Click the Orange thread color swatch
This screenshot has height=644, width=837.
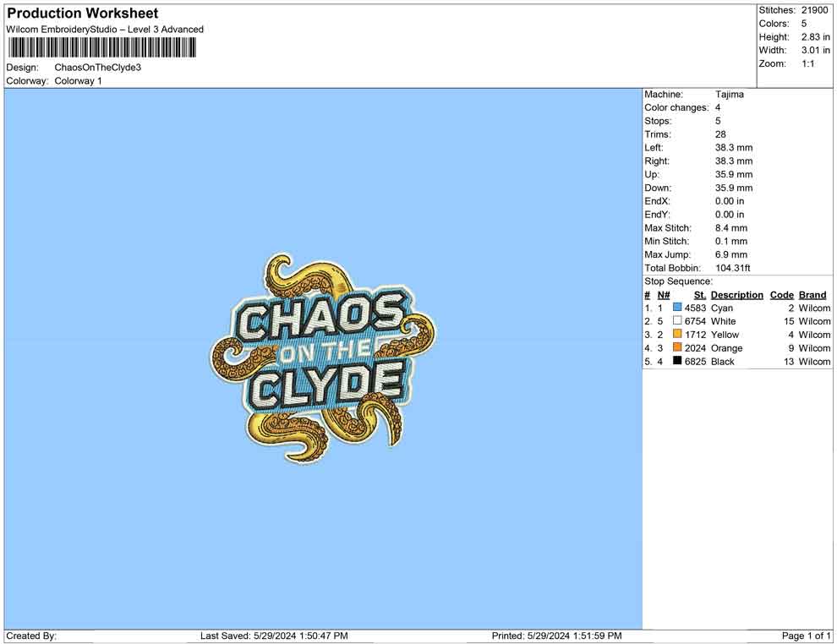point(677,347)
